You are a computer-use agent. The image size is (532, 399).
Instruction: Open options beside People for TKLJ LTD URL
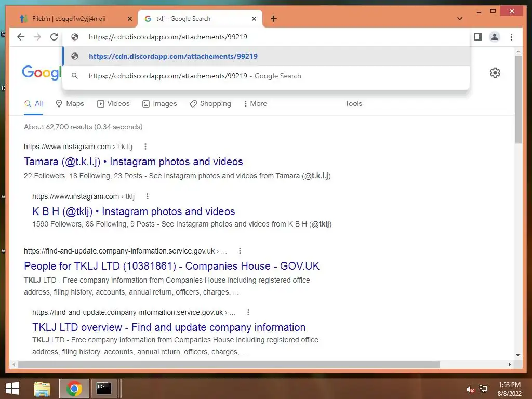[240, 251]
